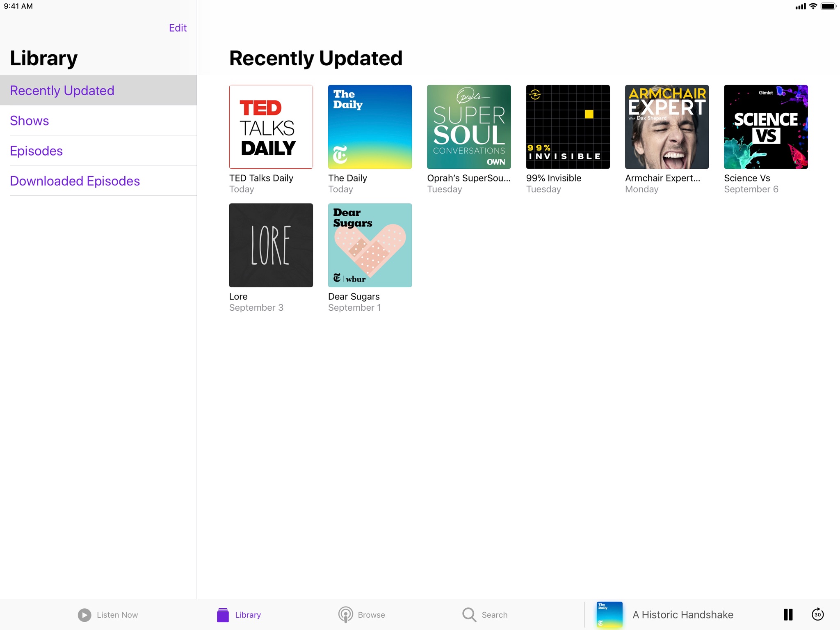This screenshot has height=630, width=840.
Task: Tap the '99% Invisible' show title
Action: [554, 178]
